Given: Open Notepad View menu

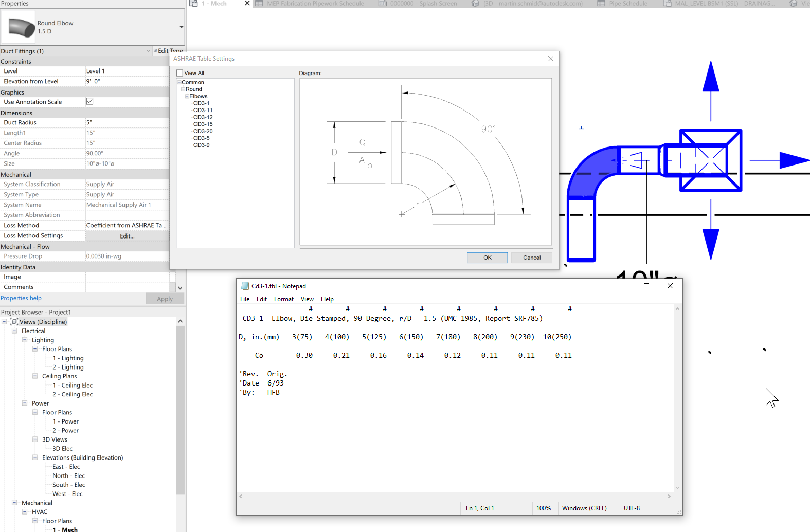Looking at the screenshot, I should point(307,299).
